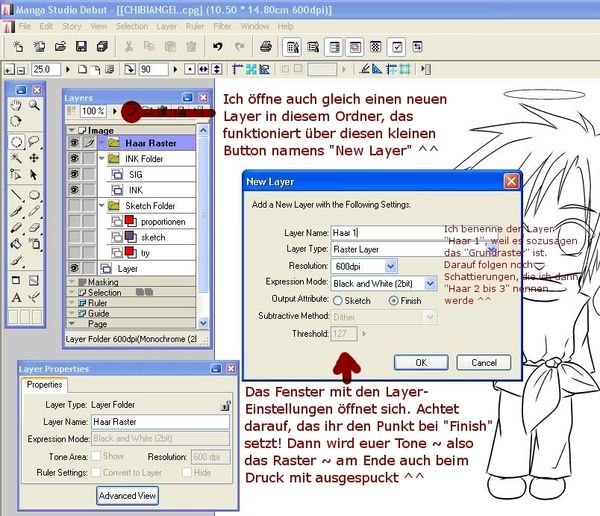Click the proportionen layer red color swatch
The image size is (600, 516).
pos(130,221)
